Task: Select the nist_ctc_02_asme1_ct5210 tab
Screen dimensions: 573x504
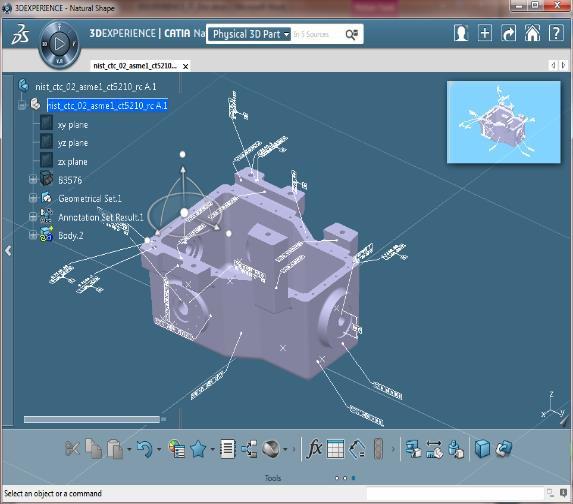Action: (135, 66)
